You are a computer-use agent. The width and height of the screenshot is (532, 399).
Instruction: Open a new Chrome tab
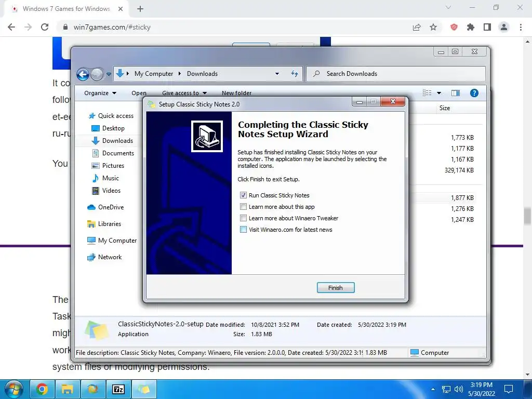pos(140,9)
